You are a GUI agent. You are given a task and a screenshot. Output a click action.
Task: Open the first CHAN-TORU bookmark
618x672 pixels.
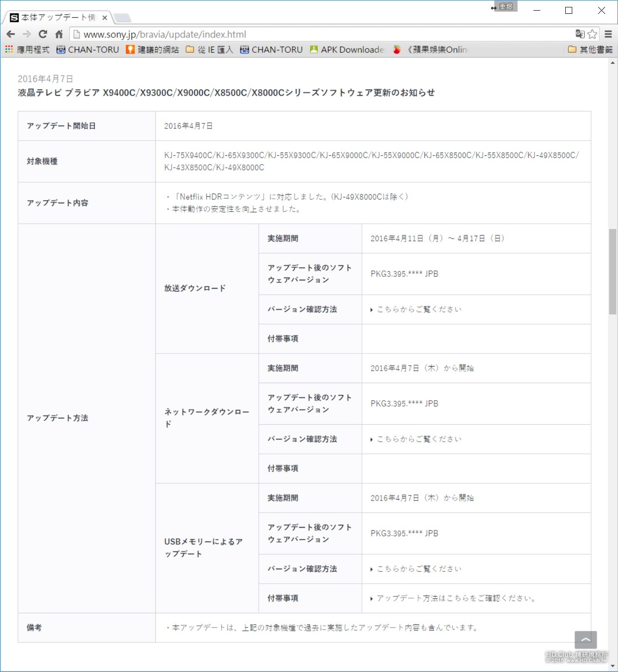coord(88,49)
